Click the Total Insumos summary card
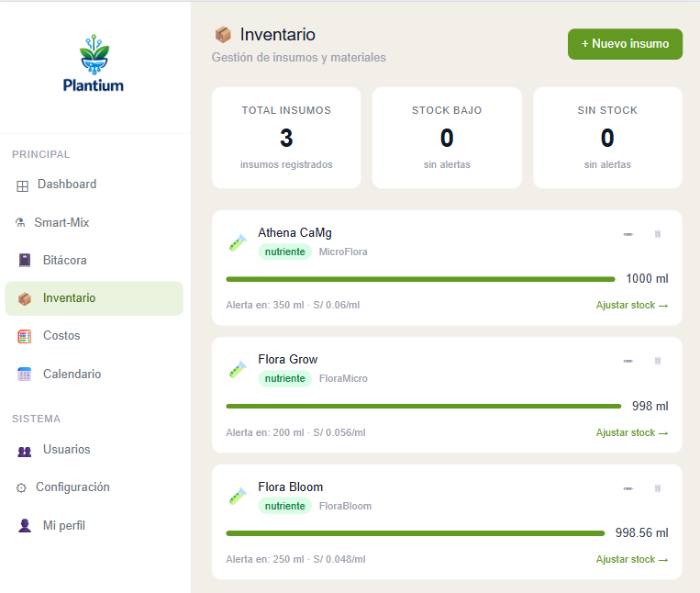Viewport: 700px width, 593px height. click(x=286, y=138)
